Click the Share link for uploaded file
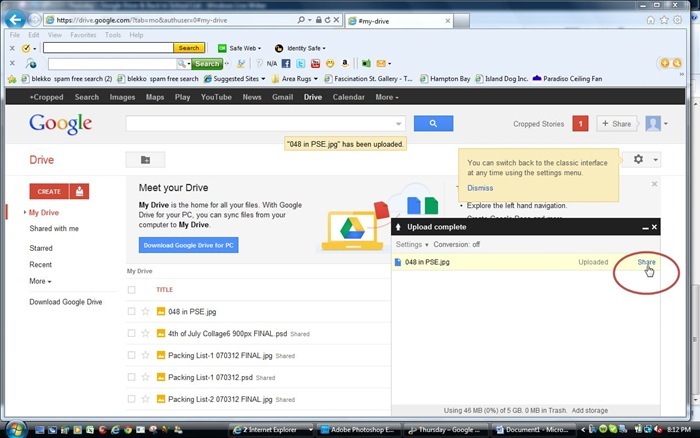Image resolution: width=700 pixels, height=438 pixels. [x=646, y=262]
